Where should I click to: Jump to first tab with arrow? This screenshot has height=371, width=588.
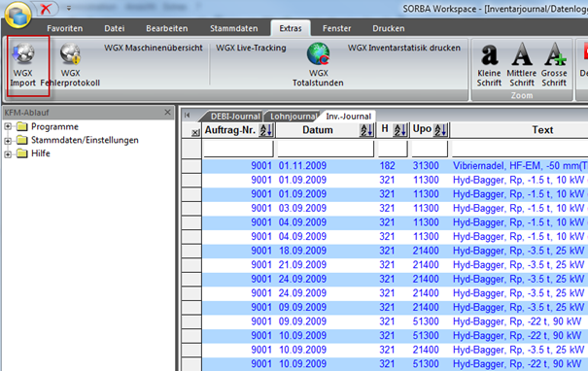pos(188,116)
